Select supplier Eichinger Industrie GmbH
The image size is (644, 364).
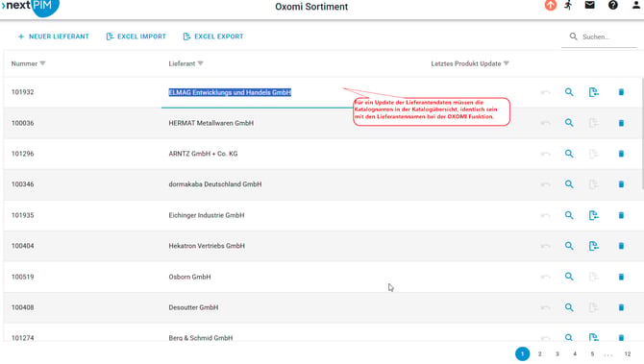coord(207,215)
